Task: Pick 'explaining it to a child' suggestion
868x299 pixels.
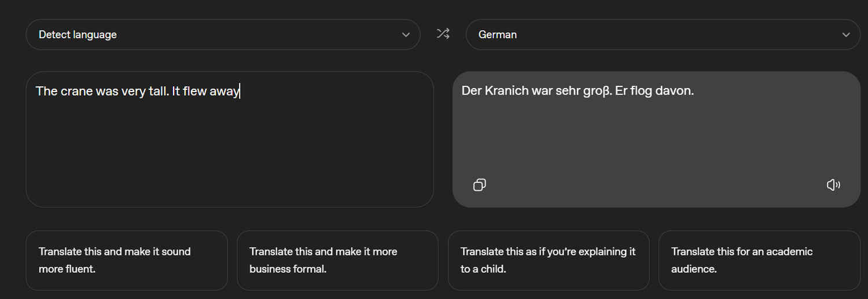Action: pyautogui.click(x=548, y=260)
